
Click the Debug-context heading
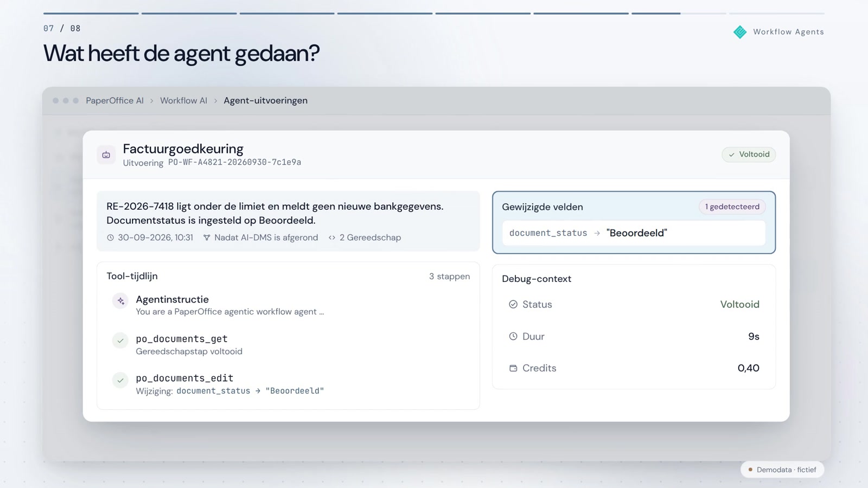coord(537,279)
